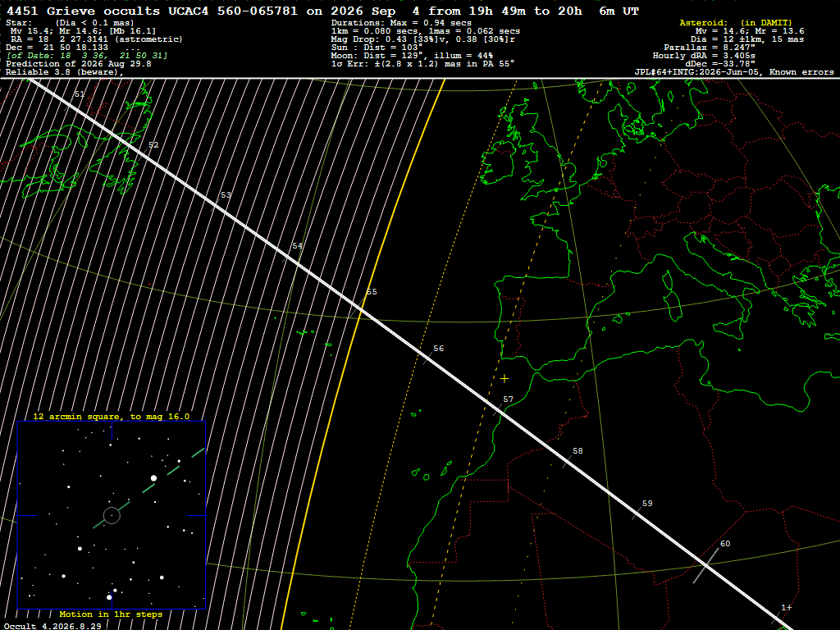The width and height of the screenshot is (840, 630).
Task: Click the time marker labeled 59
Action: [647, 503]
